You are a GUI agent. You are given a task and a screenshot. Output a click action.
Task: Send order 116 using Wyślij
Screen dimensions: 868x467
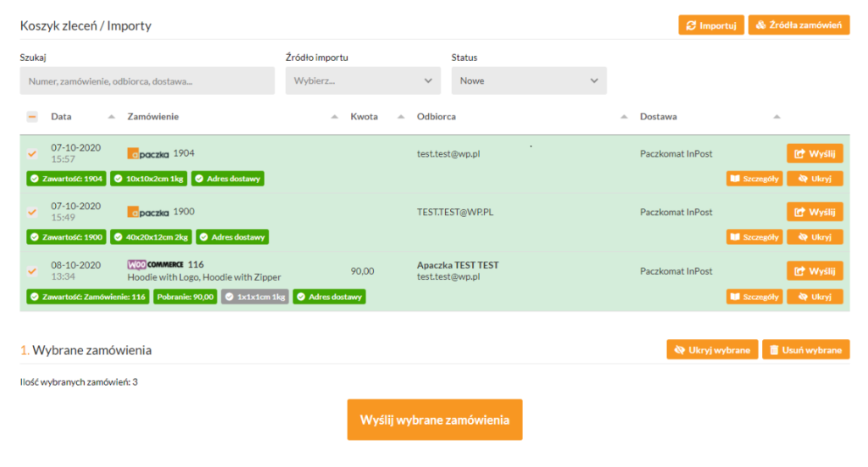(x=815, y=271)
